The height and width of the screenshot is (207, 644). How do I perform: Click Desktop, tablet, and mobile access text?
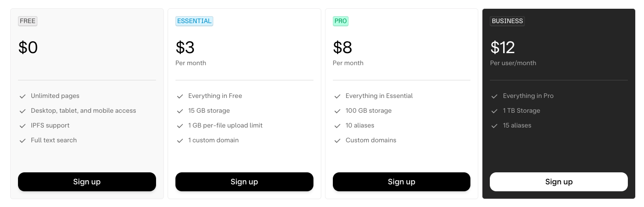pos(84,110)
